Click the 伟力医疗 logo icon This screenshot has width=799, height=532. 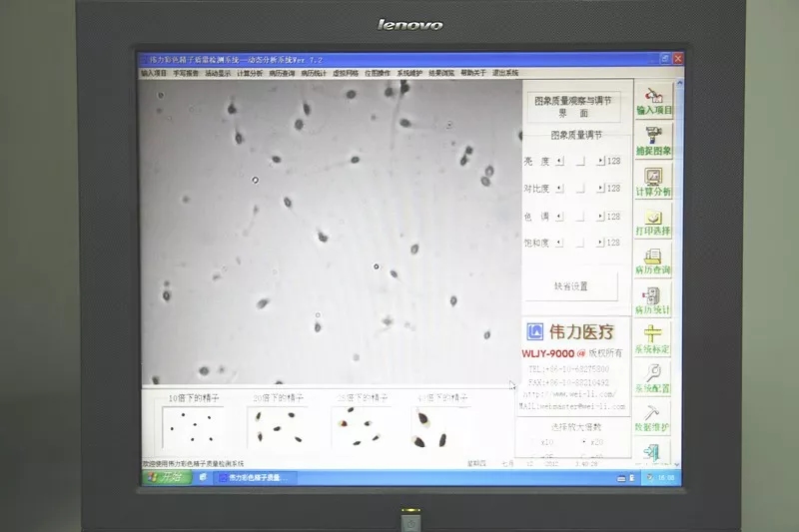(534, 331)
